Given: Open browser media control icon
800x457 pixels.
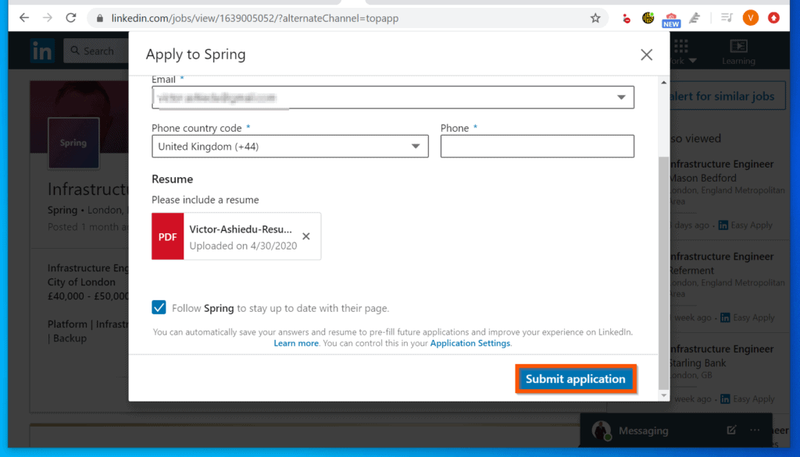Looking at the screenshot, I should coord(727,18).
